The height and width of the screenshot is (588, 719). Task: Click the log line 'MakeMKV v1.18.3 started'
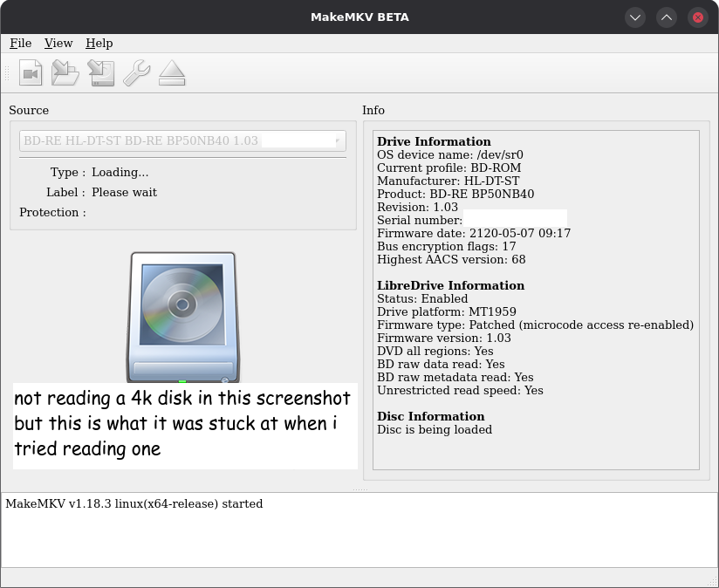coord(134,503)
